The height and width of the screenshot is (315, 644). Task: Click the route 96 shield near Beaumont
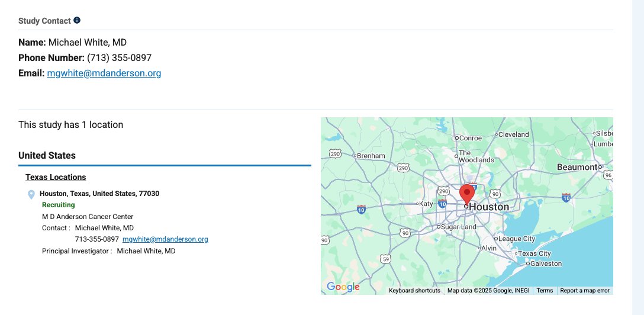coord(608,175)
